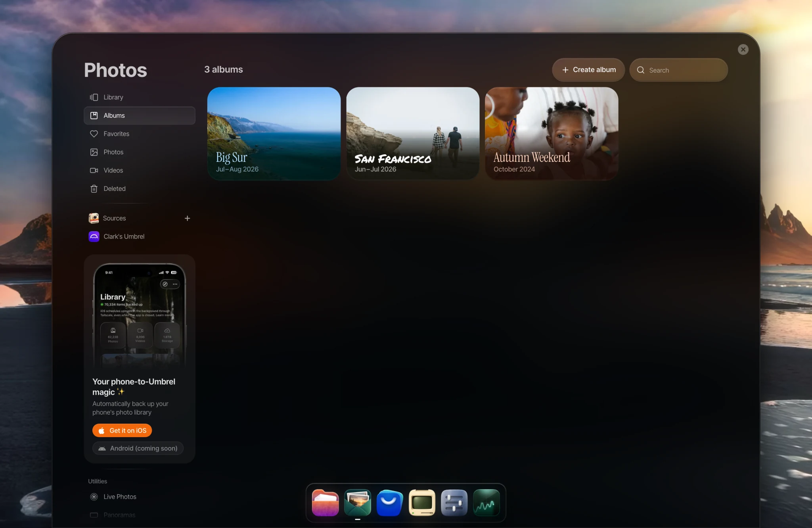The width and height of the screenshot is (812, 528).
Task: Click the 'Photos' app title
Action: pos(115,70)
